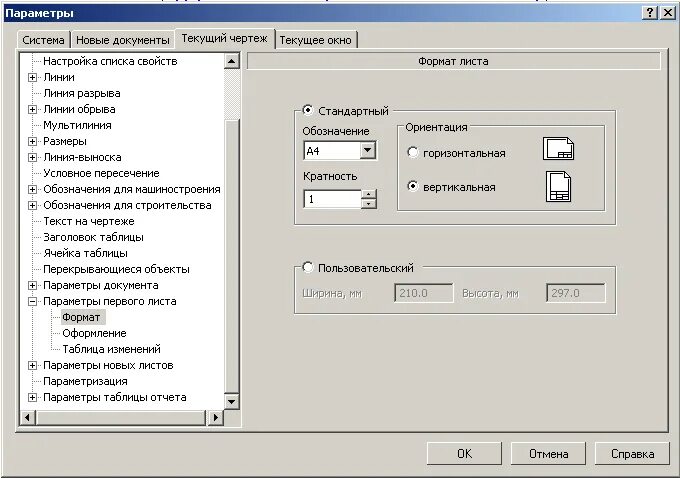Select Заголовок таблицы item
The image size is (680, 478).
(x=93, y=237)
